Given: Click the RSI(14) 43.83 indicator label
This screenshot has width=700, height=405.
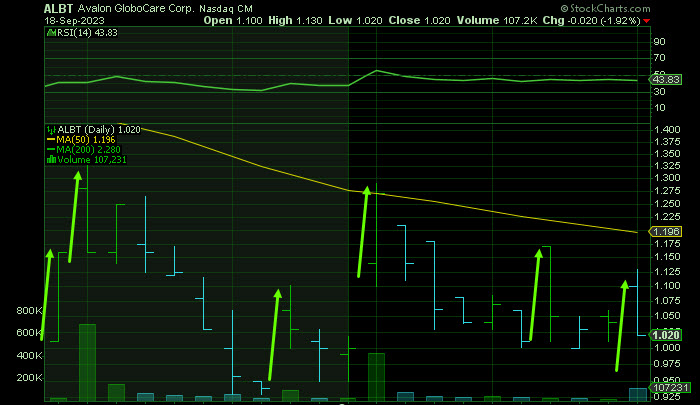Looking at the screenshot, I should click(82, 33).
